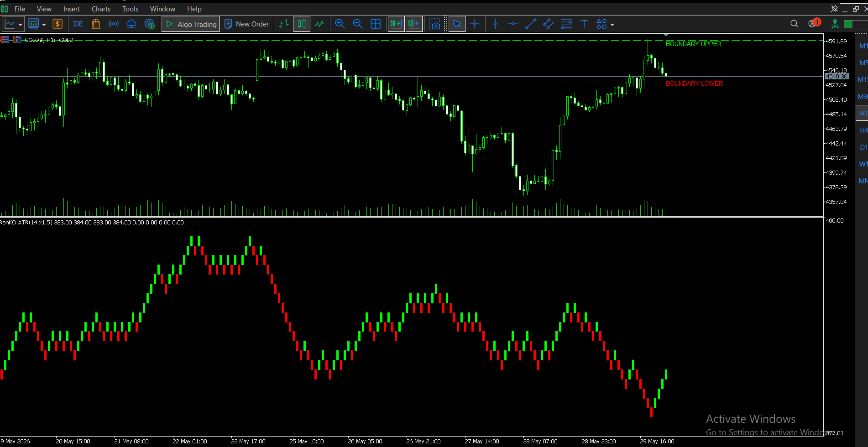
Task: Open the Charts menu
Action: pos(101,9)
